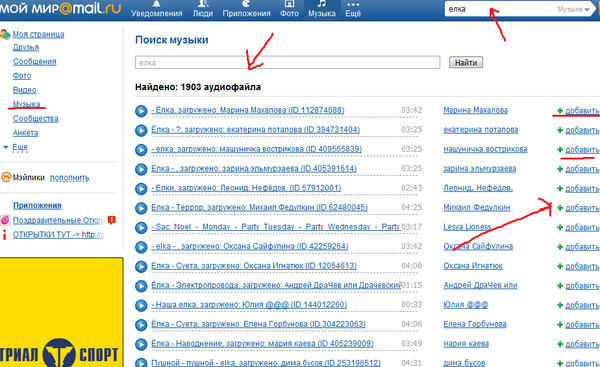600x367 pixels.
Task: Add машуничка вострикова's track to playlist
Action: 578,150
